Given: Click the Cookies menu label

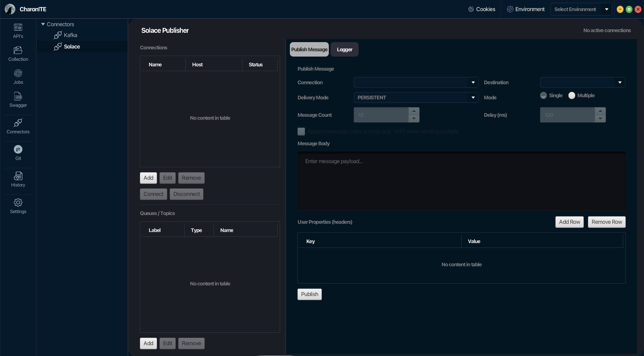Looking at the screenshot, I should 486,9.
